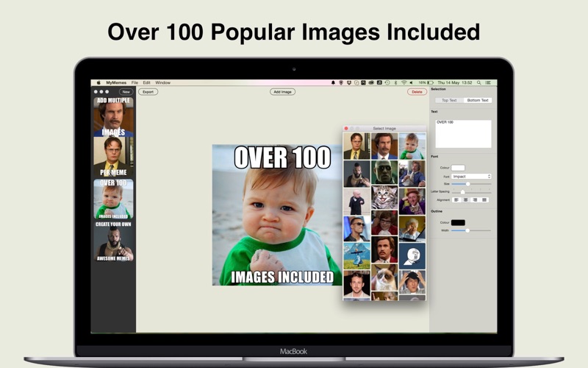Viewport: 588px width, 368px height.
Task: Open the Time Machine menu bar icon
Action: (x=387, y=82)
